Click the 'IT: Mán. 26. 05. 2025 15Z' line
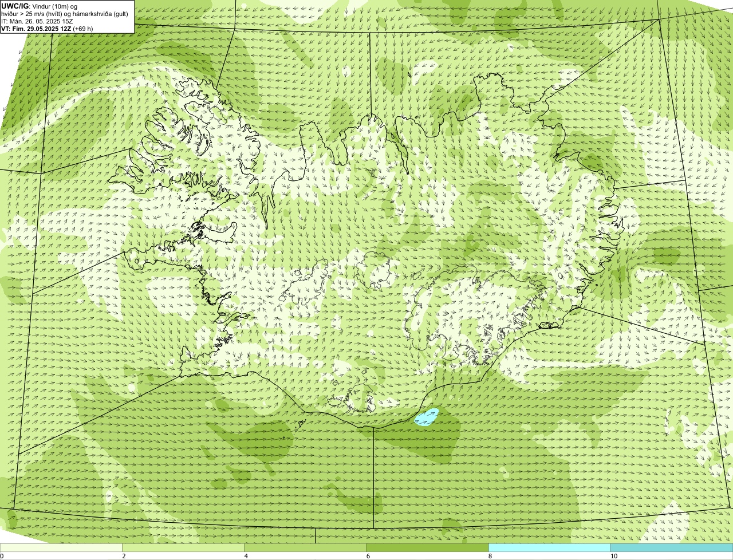This screenshot has width=733, height=560. click(37, 21)
